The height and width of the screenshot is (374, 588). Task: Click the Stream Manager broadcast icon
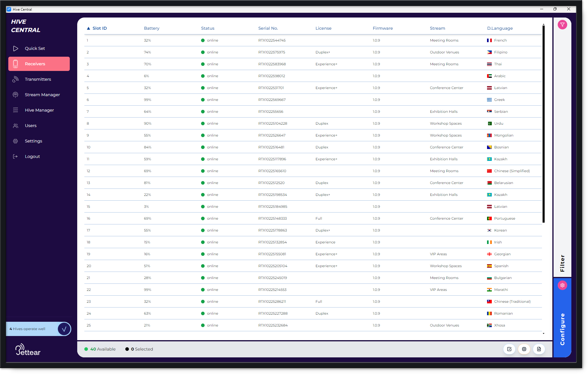pyautogui.click(x=15, y=95)
